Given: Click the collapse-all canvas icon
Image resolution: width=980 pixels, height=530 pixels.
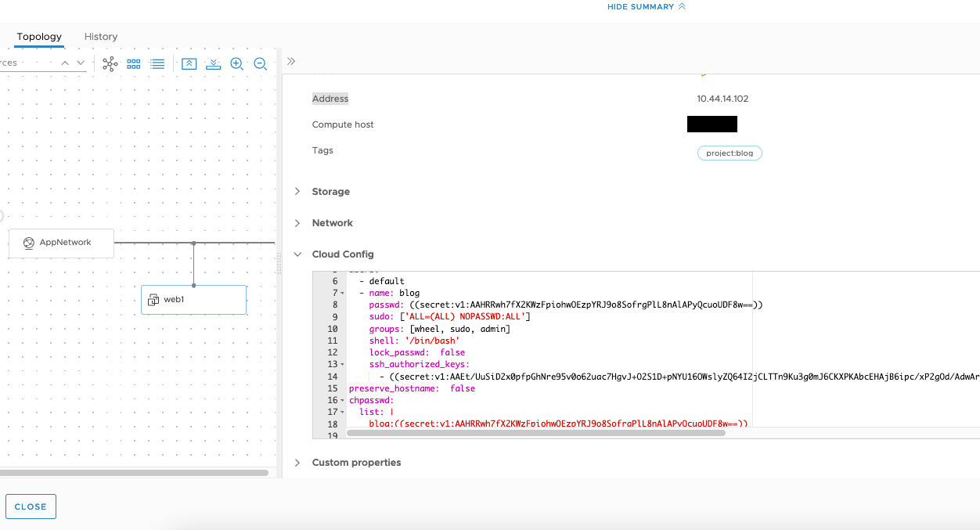Looking at the screenshot, I should tap(213, 63).
